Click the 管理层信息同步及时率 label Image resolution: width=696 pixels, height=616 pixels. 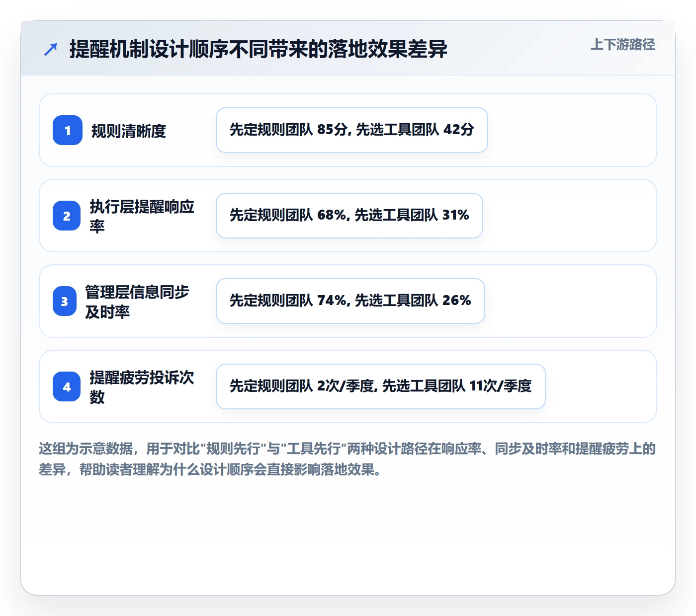(137, 302)
